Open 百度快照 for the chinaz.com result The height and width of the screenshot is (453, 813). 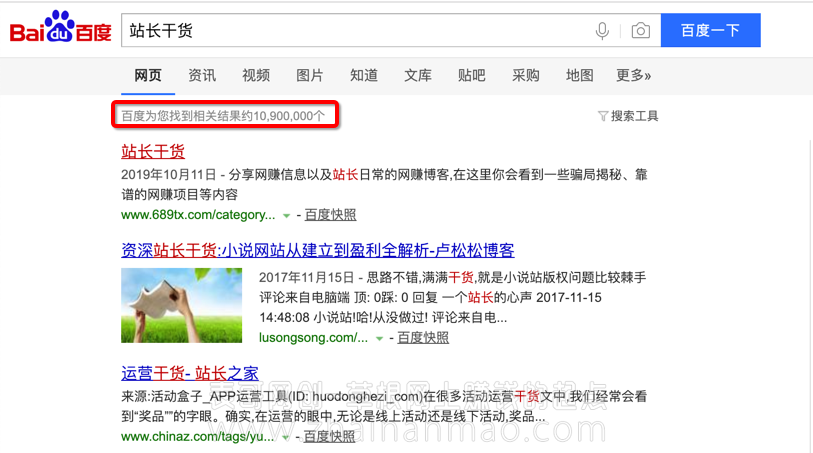[329, 436]
